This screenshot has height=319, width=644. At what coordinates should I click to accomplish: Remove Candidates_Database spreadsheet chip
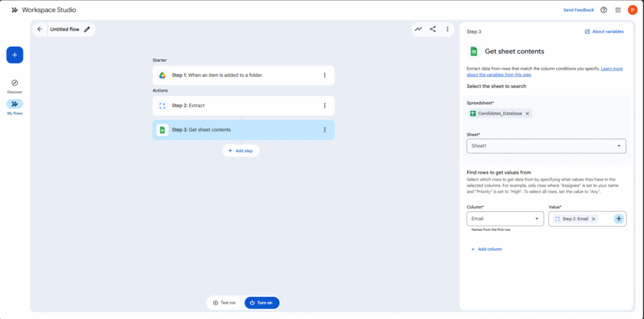tap(527, 113)
